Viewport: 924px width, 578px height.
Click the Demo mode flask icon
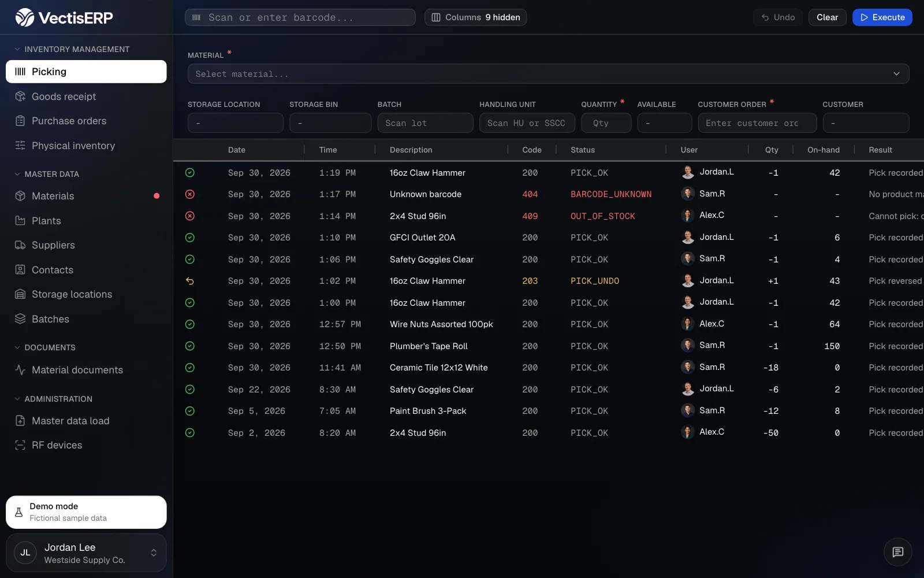18,512
